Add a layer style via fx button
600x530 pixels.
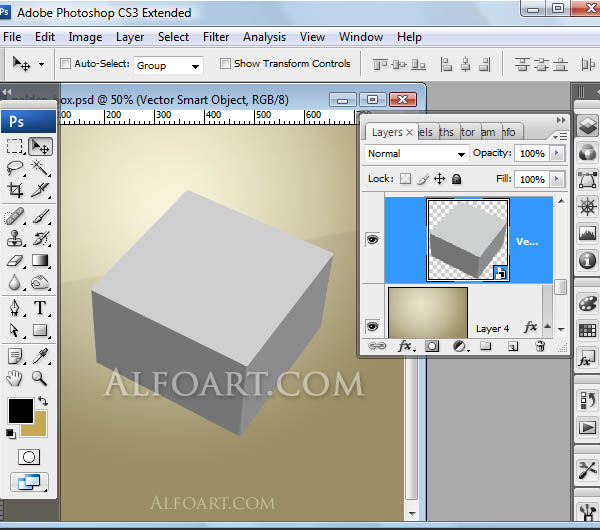pos(406,346)
